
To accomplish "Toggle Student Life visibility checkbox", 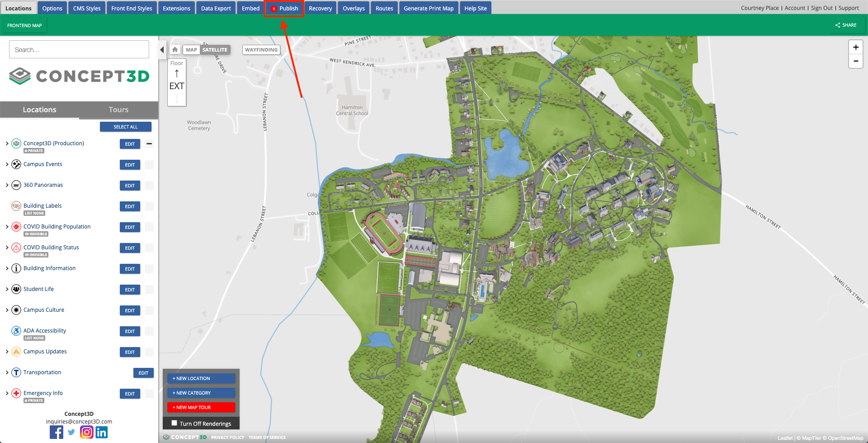I will [149, 290].
